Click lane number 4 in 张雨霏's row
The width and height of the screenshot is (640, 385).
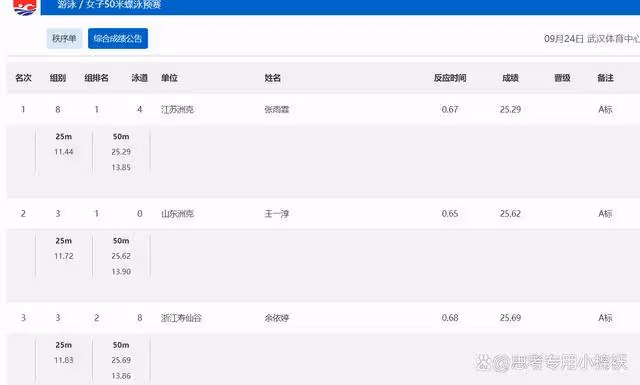140,109
